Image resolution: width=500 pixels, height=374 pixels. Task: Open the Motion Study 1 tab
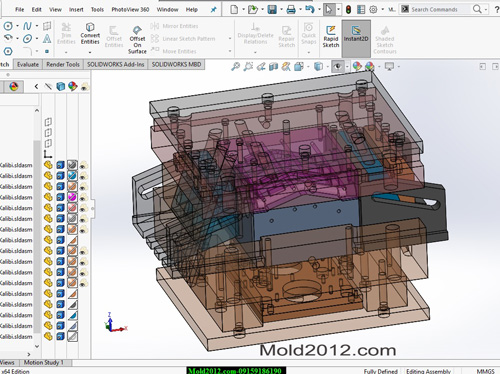click(x=43, y=362)
